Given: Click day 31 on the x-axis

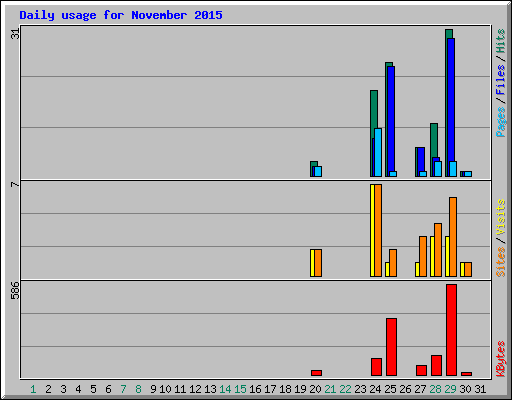Looking at the screenshot, I should 480,389.
